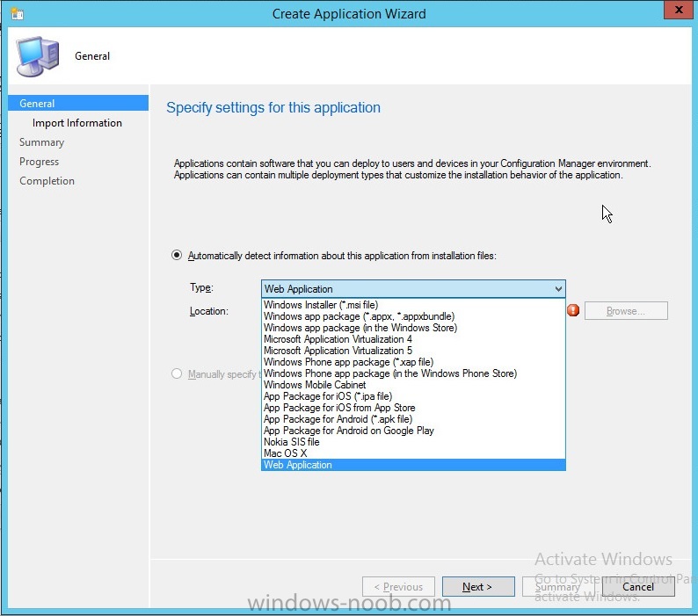Viewport: 698px width, 616px height.
Task: Click the Type label
Action: [201, 287]
